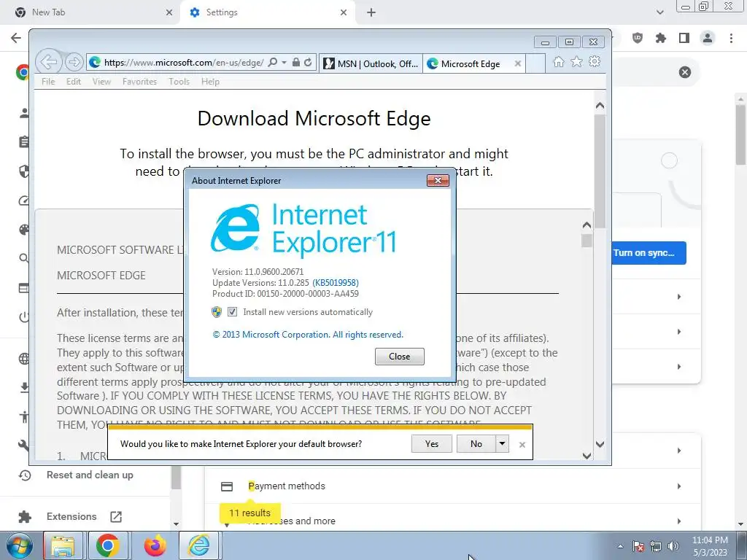Click license box scroll up arrow
This screenshot has width=747, height=560.
(x=587, y=225)
